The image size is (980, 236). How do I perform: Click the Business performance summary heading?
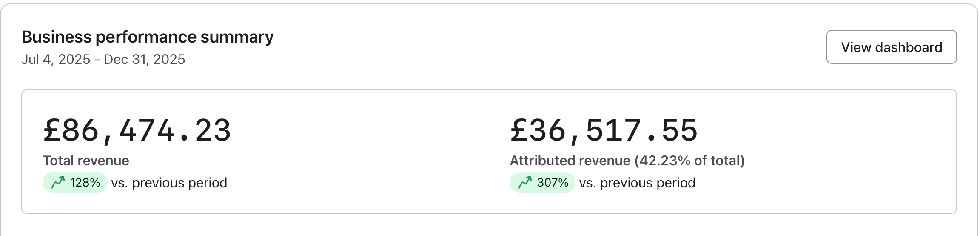(x=148, y=37)
